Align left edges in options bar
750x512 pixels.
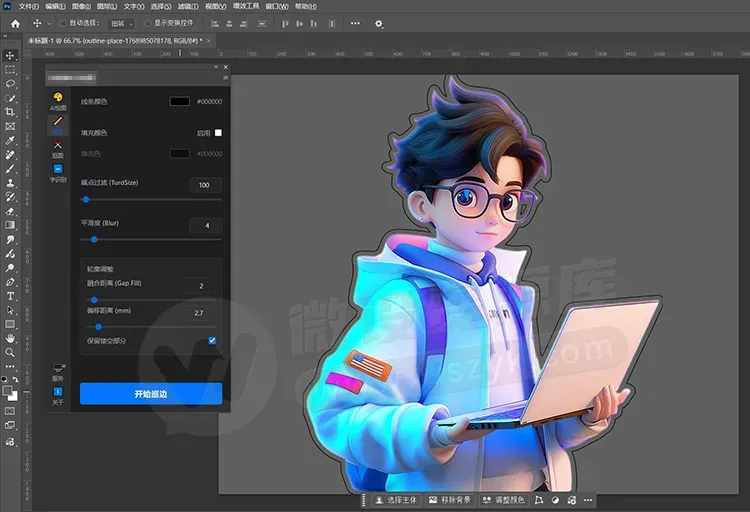tap(215, 23)
